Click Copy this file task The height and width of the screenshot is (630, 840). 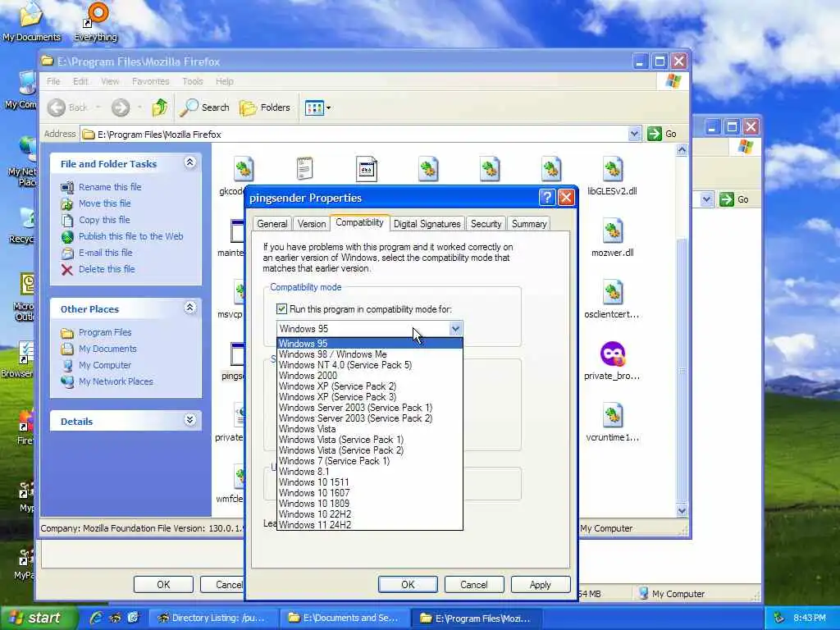pyautogui.click(x=104, y=220)
